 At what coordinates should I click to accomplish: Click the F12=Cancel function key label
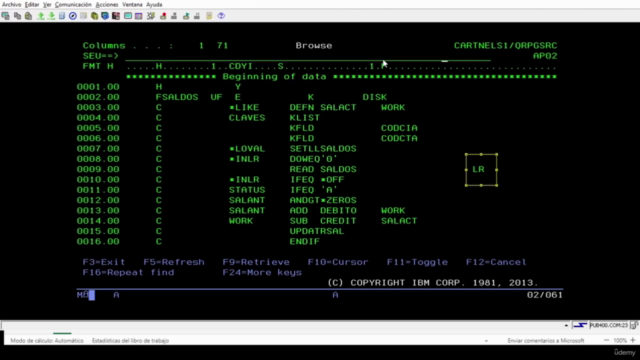496,262
